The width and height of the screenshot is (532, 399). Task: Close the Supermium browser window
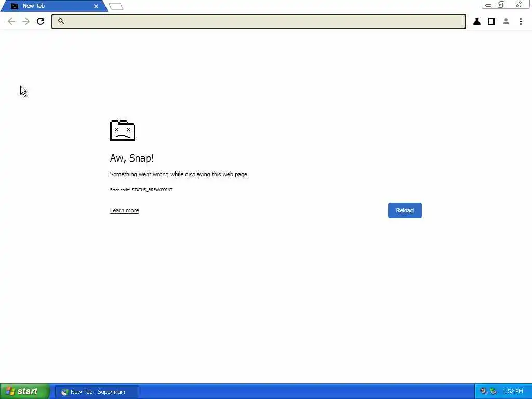click(519, 4)
